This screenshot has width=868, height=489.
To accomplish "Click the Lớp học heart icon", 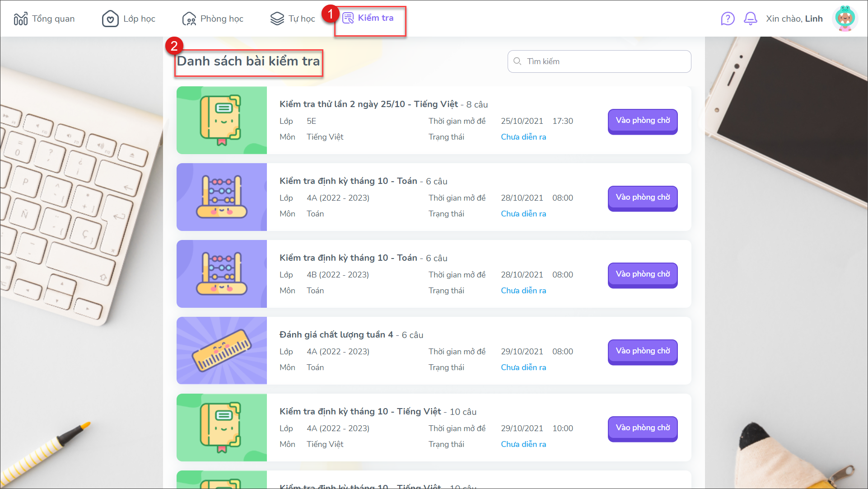I will pos(110,19).
